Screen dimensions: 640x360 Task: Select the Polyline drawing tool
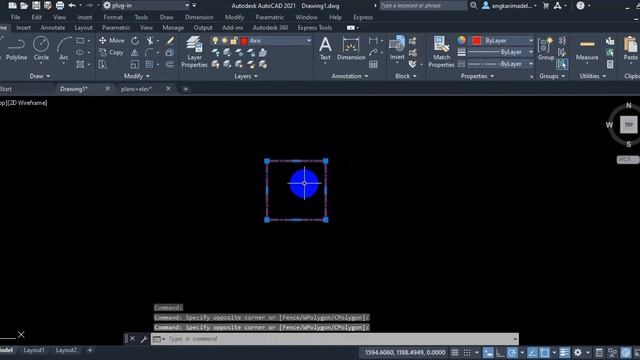pyautogui.click(x=16, y=49)
